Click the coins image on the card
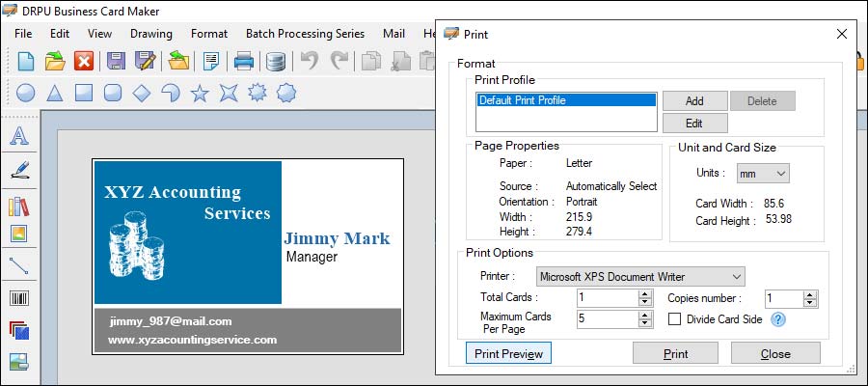 [136, 245]
